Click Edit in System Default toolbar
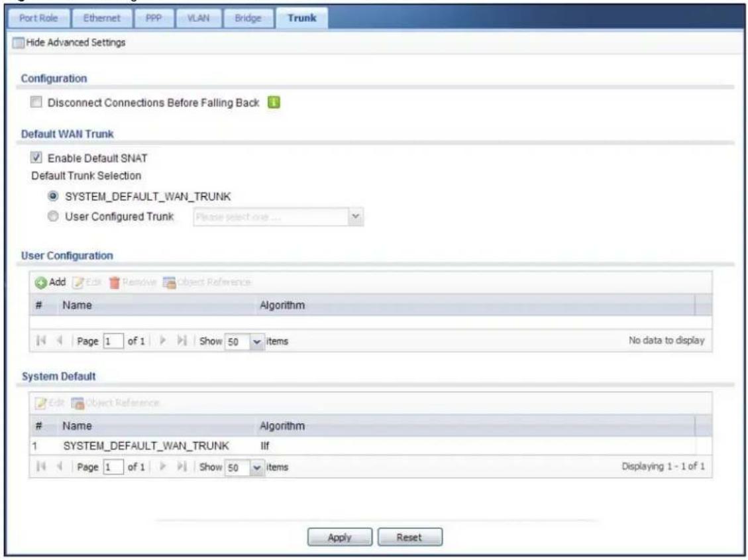Screen dimensions: 748x560 coord(50,402)
